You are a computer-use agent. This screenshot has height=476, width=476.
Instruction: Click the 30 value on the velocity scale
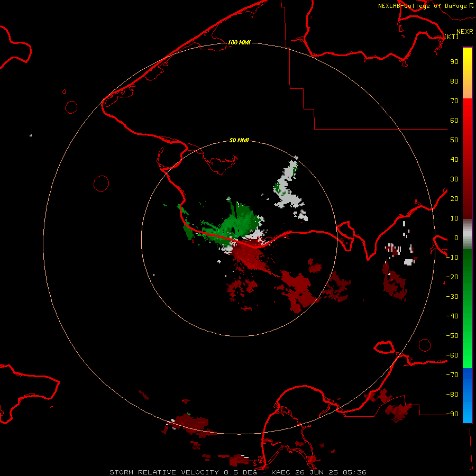click(454, 179)
